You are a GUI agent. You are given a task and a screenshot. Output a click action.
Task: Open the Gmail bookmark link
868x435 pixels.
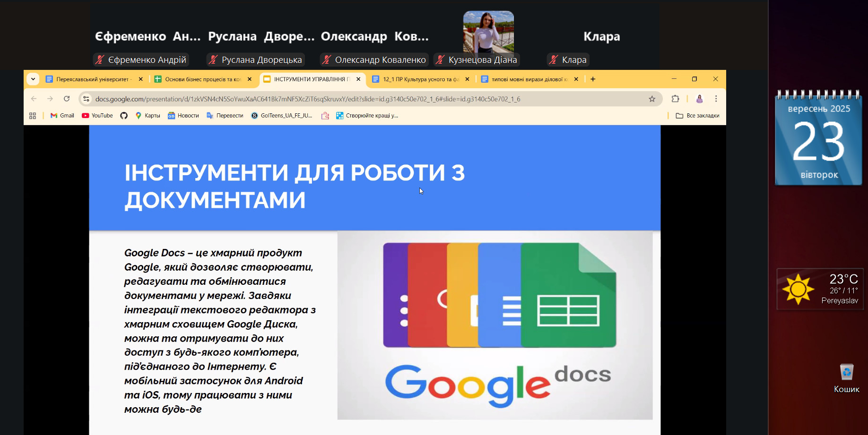(x=62, y=116)
